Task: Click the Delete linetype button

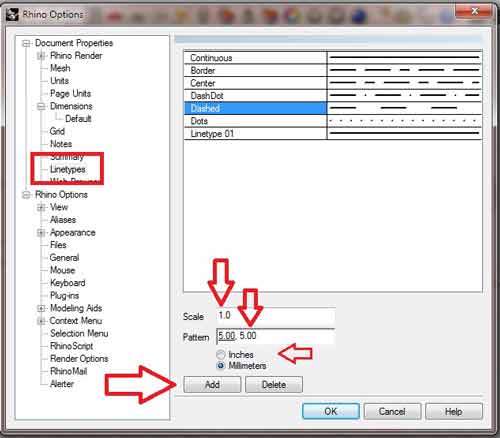Action: coord(274,384)
